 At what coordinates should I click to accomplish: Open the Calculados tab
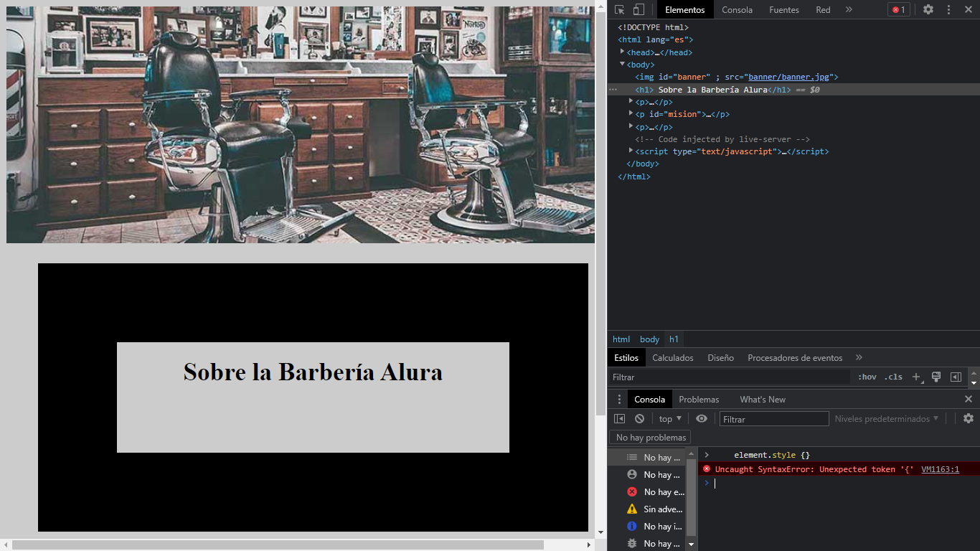tap(673, 357)
